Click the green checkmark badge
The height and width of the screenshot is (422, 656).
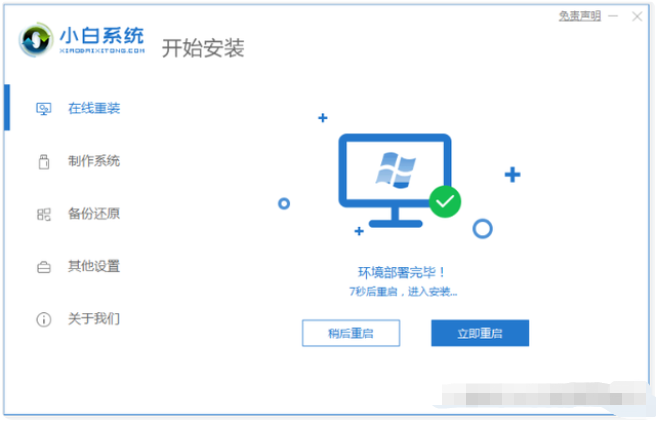tap(445, 202)
